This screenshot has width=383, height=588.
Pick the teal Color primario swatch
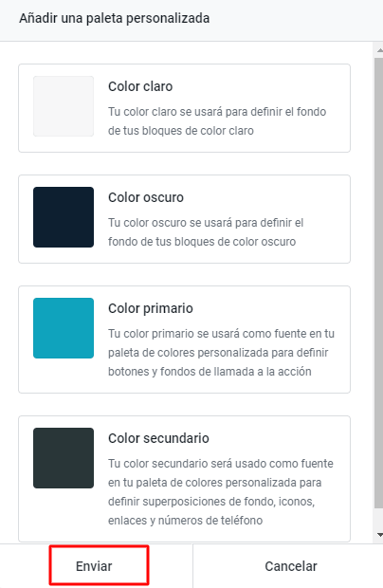click(64, 328)
